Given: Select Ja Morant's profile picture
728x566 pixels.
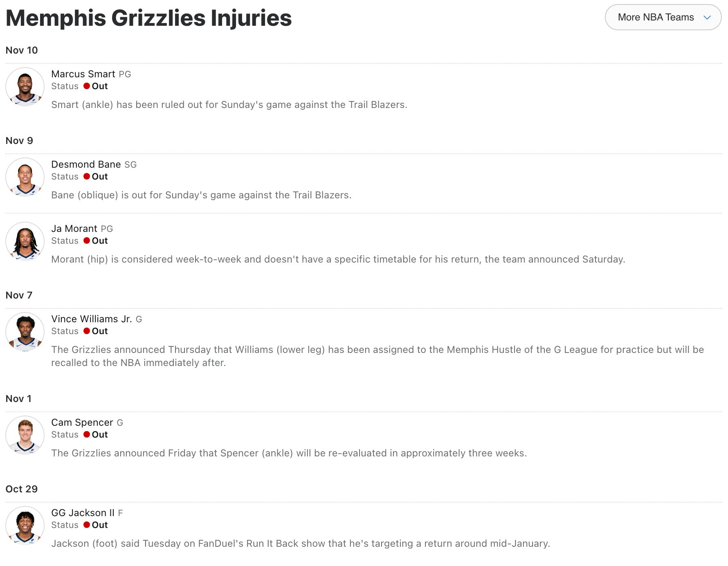Looking at the screenshot, I should tap(25, 242).
